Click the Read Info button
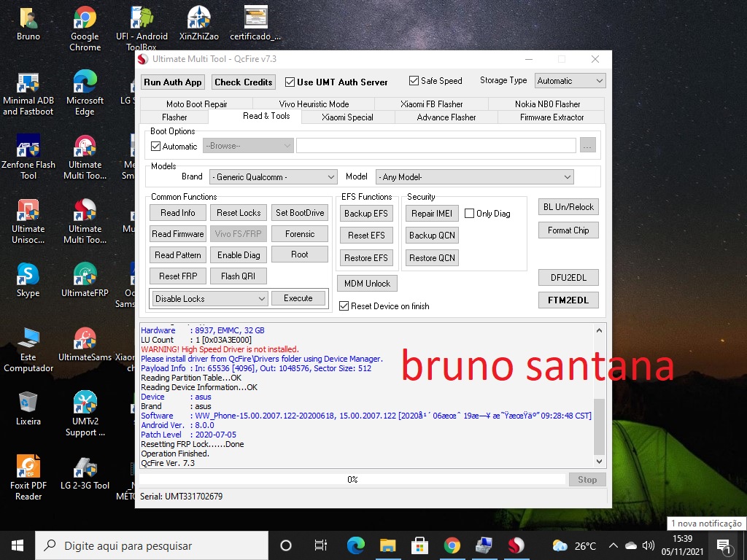The width and height of the screenshot is (747, 560). [178, 213]
